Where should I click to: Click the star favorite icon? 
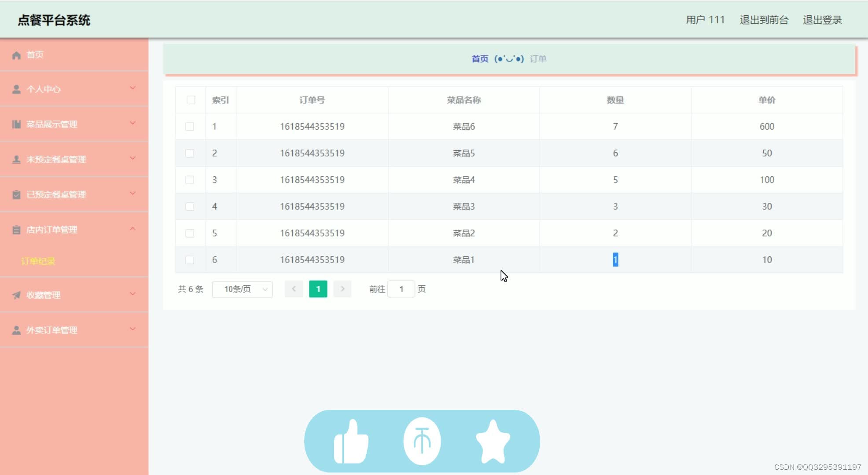[493, 441]
